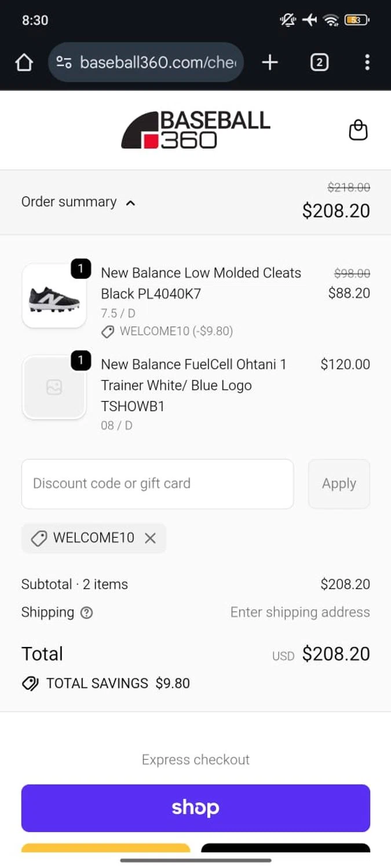Pay with the purple Shop button
Viewport: 391px width, 868px height.
(196, 808)
